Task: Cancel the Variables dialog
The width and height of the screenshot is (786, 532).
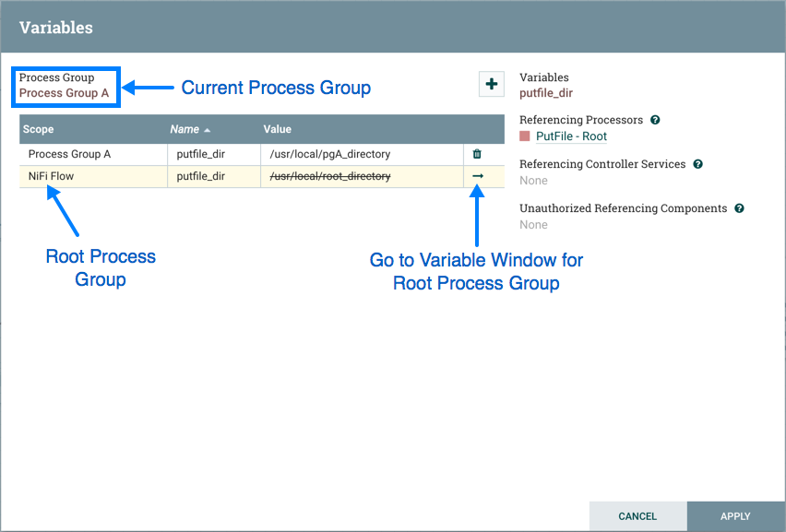Action: pyautogui.click(x=638, y=516)
